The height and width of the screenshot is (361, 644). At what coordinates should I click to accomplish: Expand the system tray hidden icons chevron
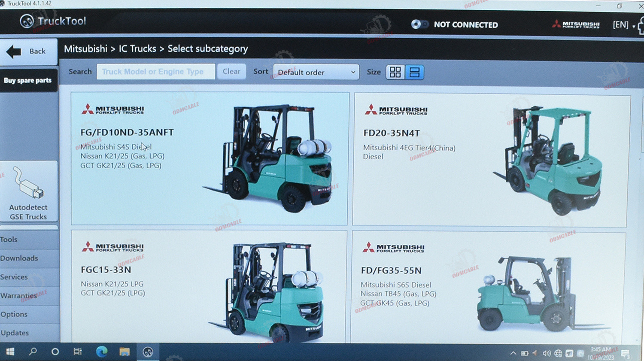point(513,354)
